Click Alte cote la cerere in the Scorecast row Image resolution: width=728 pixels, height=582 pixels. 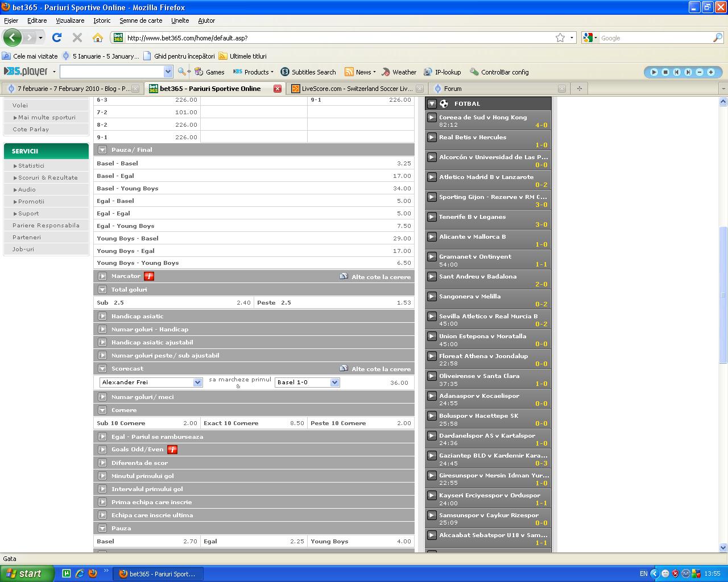(x=380, y=369)
